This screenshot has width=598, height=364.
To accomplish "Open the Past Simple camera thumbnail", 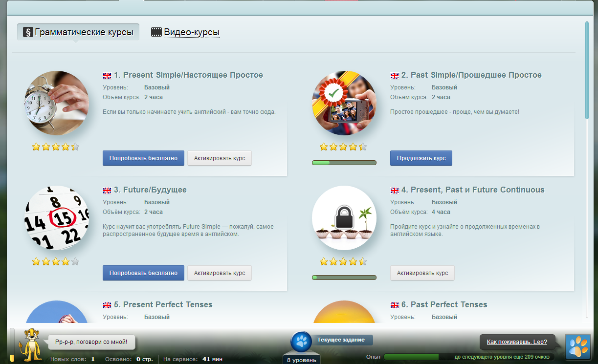I will pos(344,103).
